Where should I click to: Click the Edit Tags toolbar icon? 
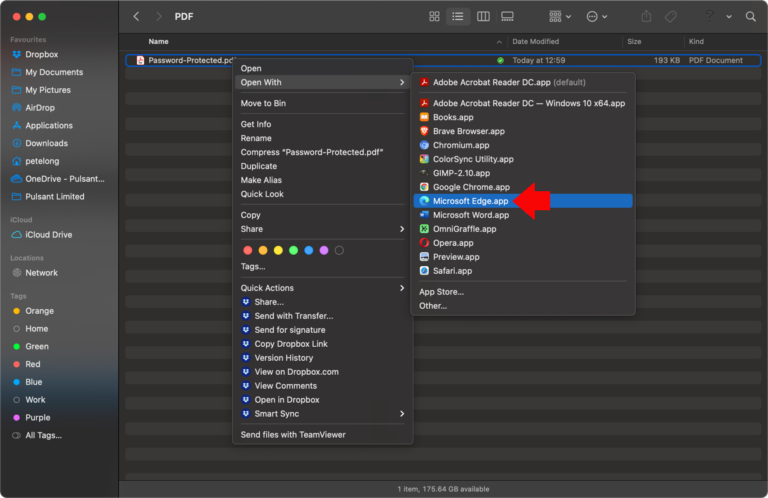(671, 17)
